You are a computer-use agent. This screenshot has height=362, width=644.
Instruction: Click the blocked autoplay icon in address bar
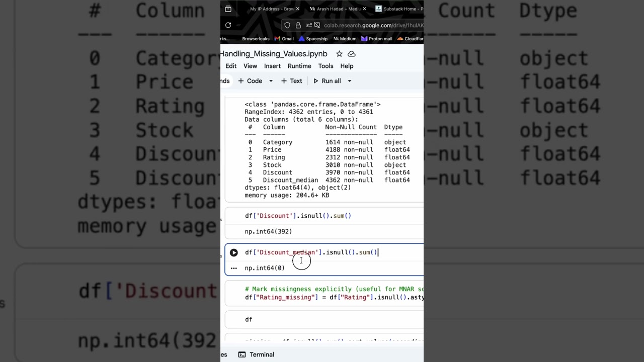[316, 25]
